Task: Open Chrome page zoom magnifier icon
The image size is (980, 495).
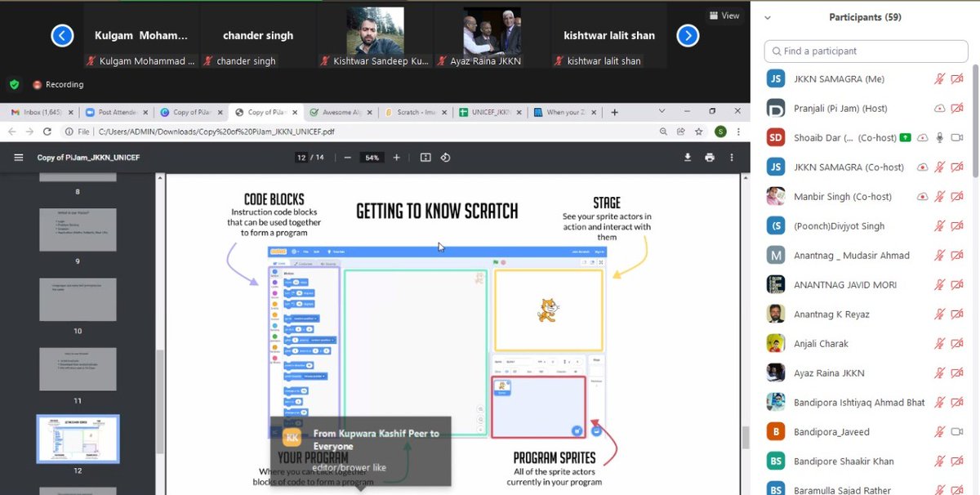Action: pos(664,131)
